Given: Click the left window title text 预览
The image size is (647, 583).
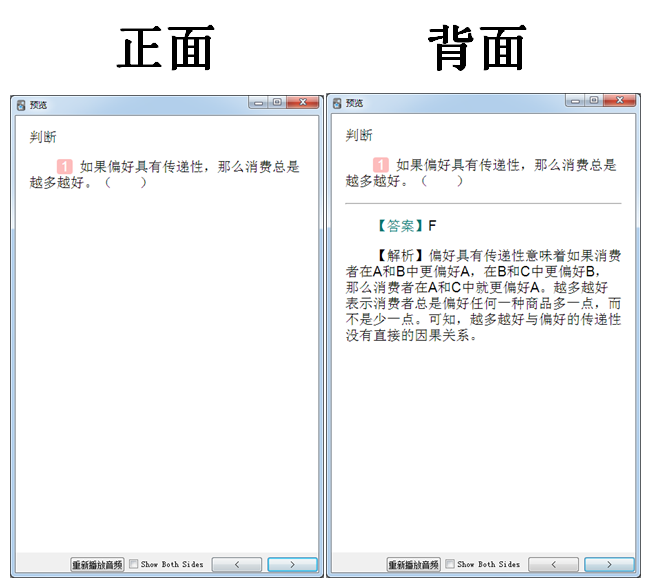Looking at the screenshot, I should click(x=38, y=105).
